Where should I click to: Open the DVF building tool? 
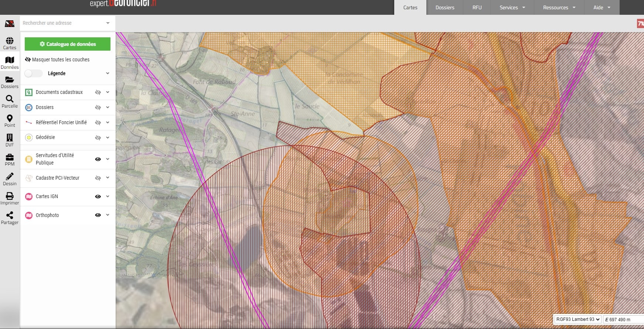[x=10, y=140]
